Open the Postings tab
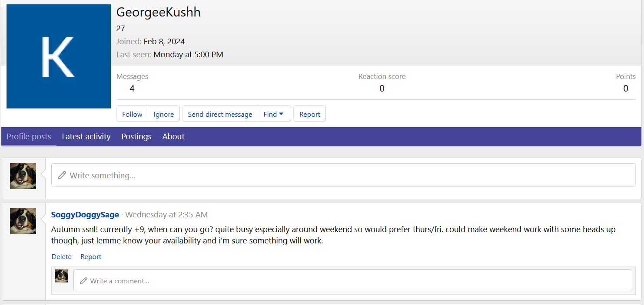The height and width of the screenshot is (305, 644). click(136, 136)
